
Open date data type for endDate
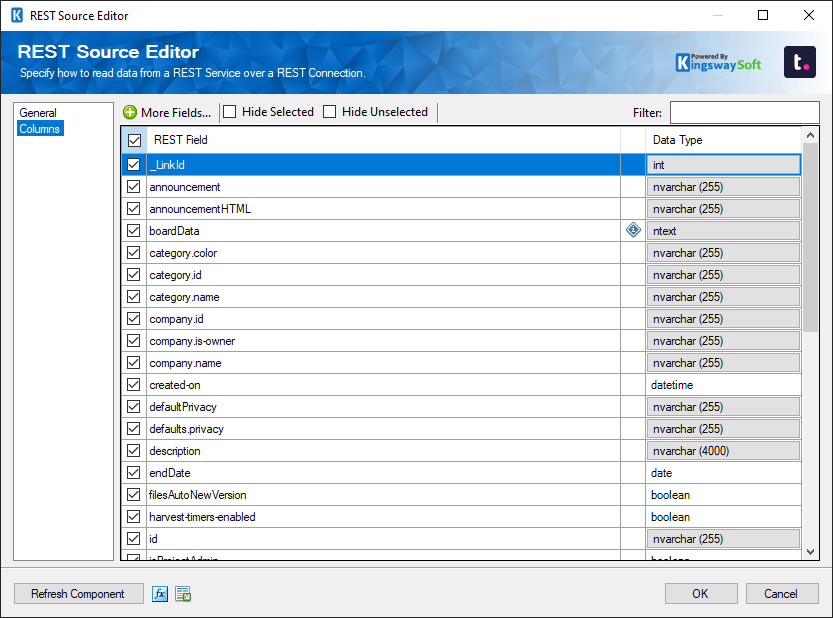(x=723, y=472)
